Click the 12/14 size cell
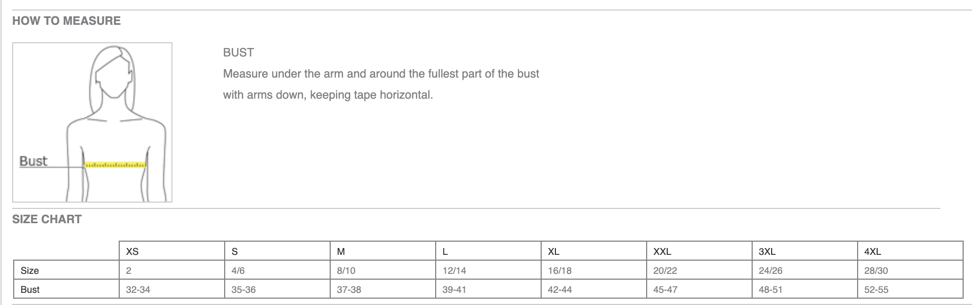This screenshot has width=980, height=305. (x=488, y=270)
